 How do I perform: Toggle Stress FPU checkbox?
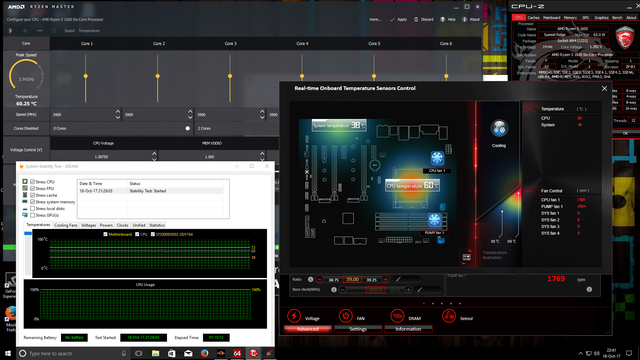click(32, 189)
